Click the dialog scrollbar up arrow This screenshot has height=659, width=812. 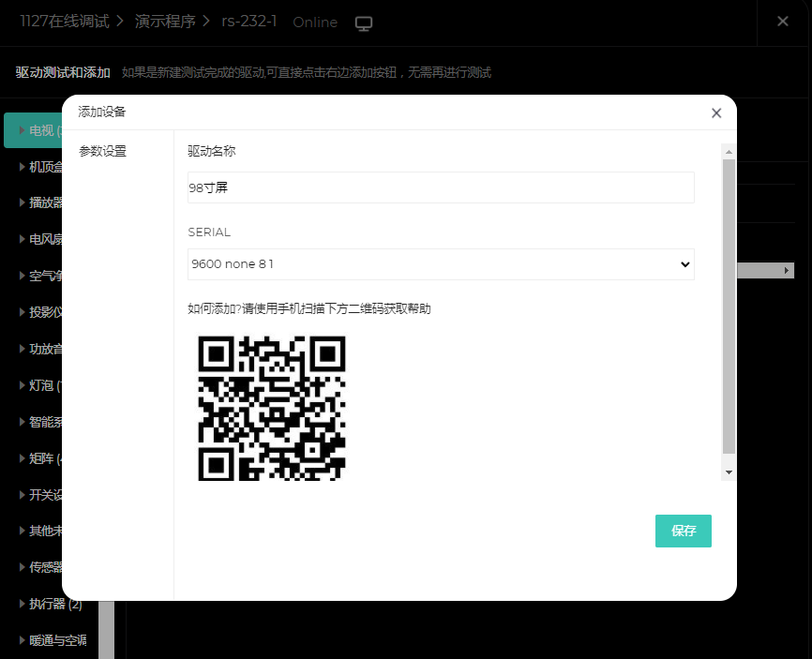729,152
